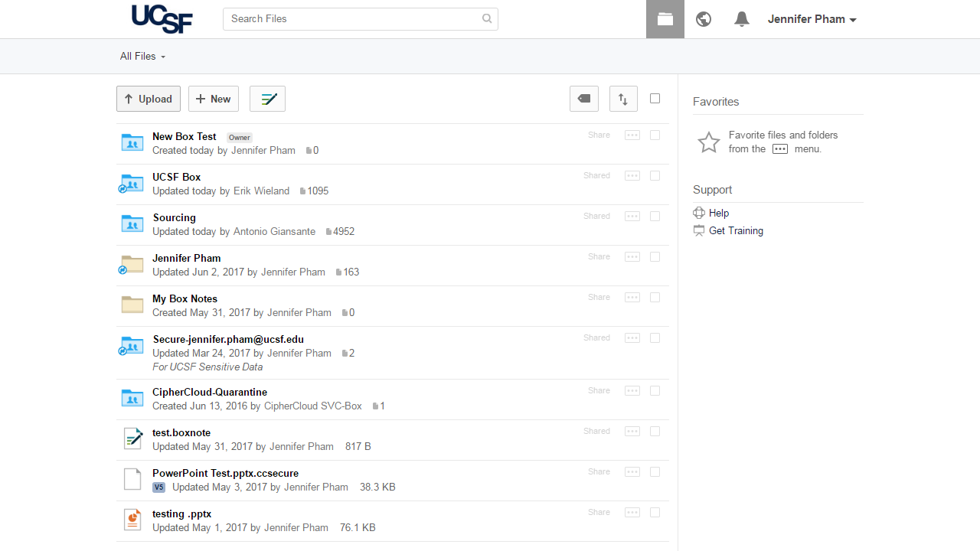
Task: Open the sort arrows button
Action: click(623, 99)
